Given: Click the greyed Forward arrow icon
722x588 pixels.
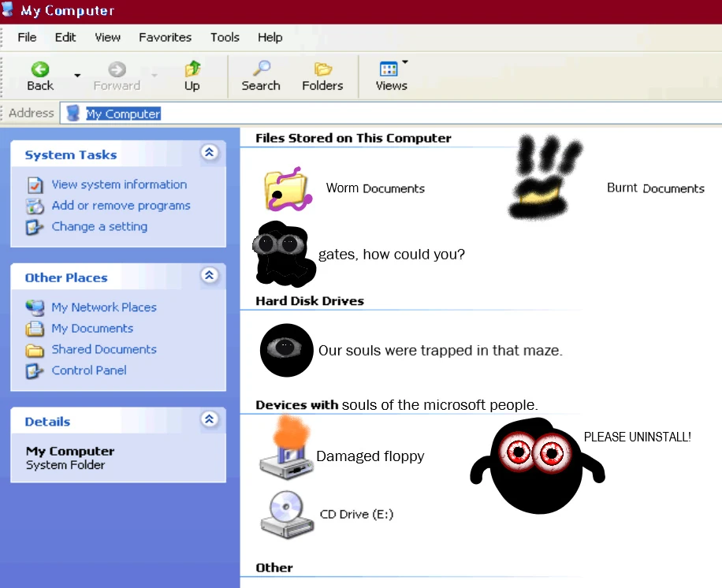Looking at the screenshot, I should 117,69.
